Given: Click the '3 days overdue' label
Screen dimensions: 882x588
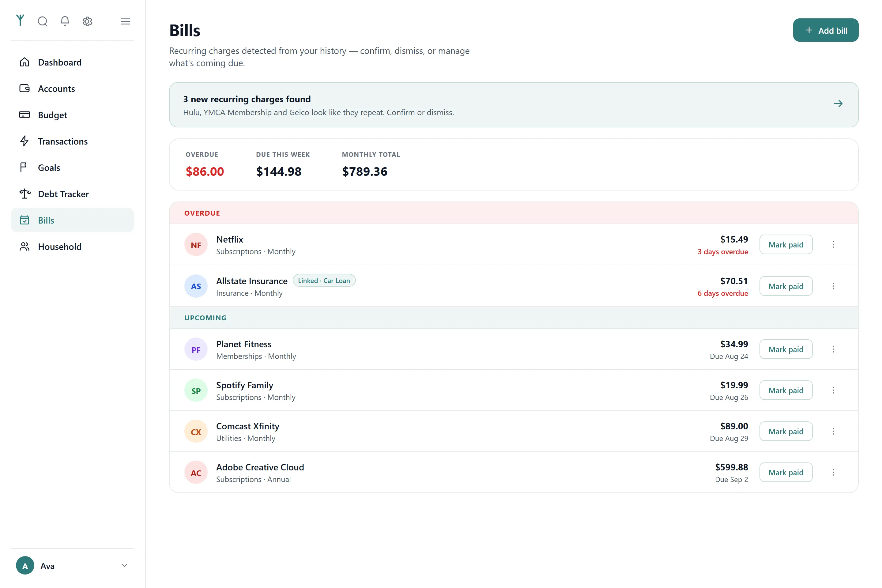Looking at the screenshot, I should click(x=723, y=252).
